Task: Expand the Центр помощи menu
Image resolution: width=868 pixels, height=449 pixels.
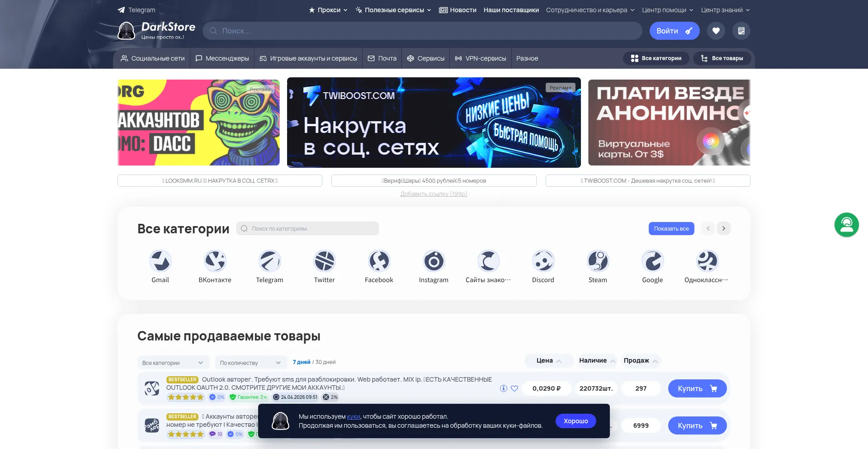Action: click(668, 10)
